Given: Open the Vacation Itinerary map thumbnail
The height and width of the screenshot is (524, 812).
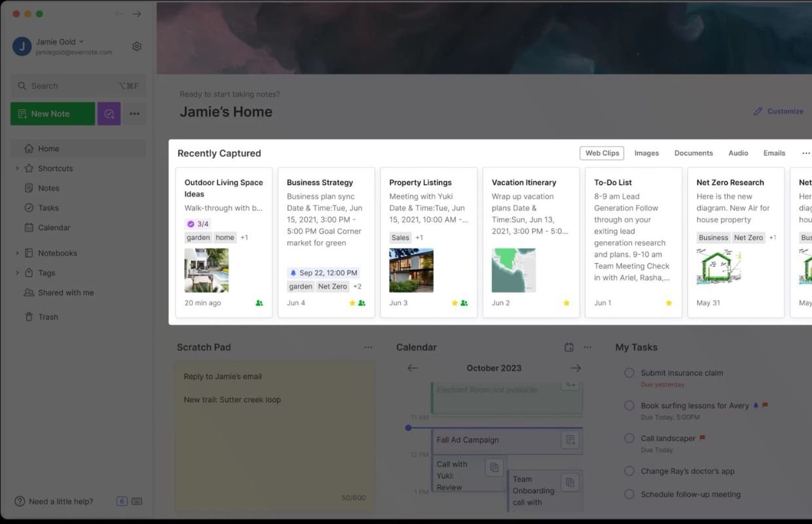Looking at the screenshot, I should (x=513, y=270).
